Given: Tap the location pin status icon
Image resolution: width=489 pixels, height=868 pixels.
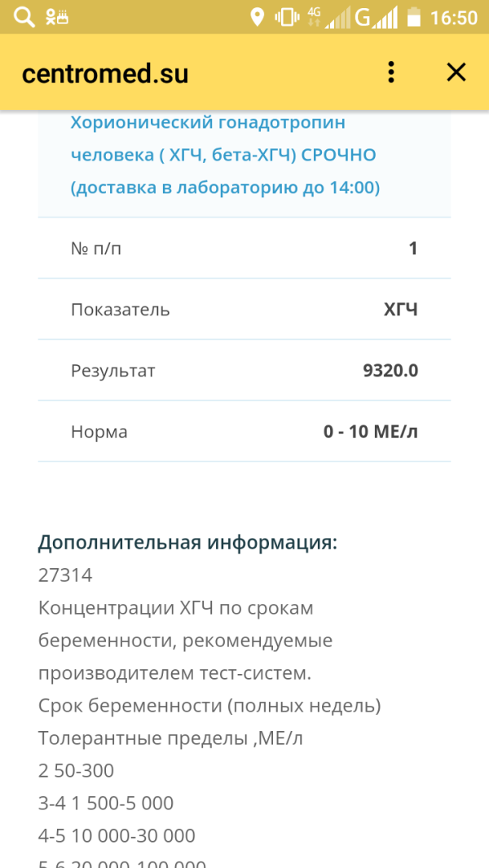Looking at the screenshot, I should coord(258,16).
